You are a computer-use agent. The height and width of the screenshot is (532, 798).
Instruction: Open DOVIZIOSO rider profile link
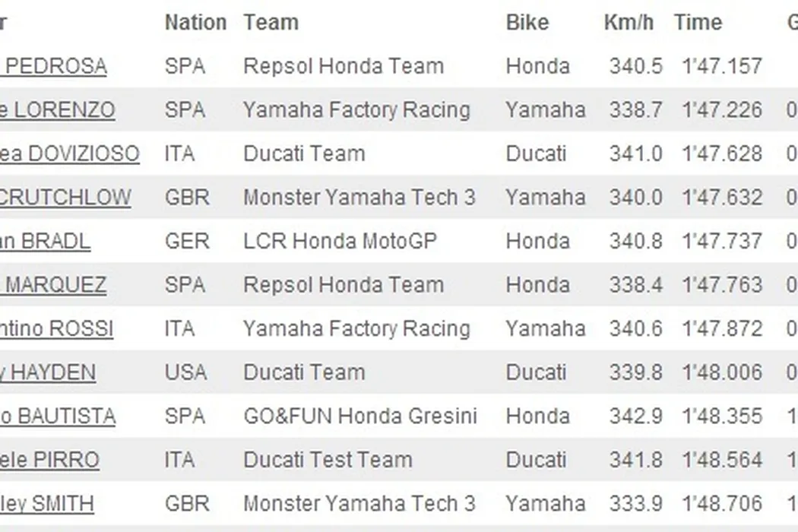70,154
